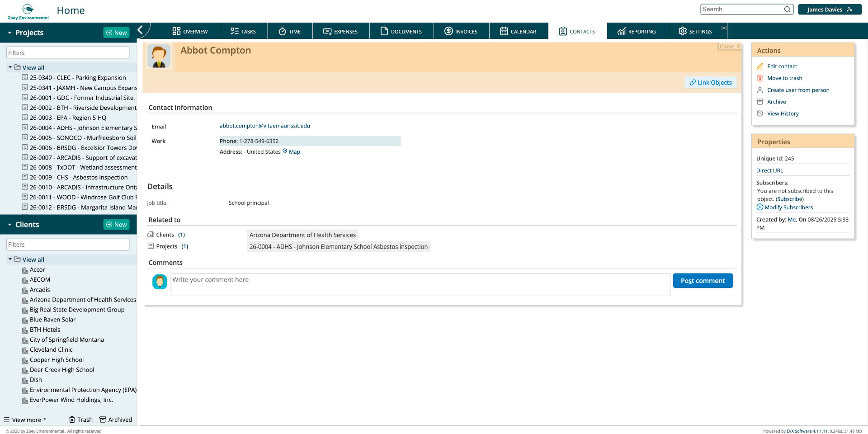
Task: Collapse the Clients panel header arrow
Action: pyautogui.click(x=9, y=225)
